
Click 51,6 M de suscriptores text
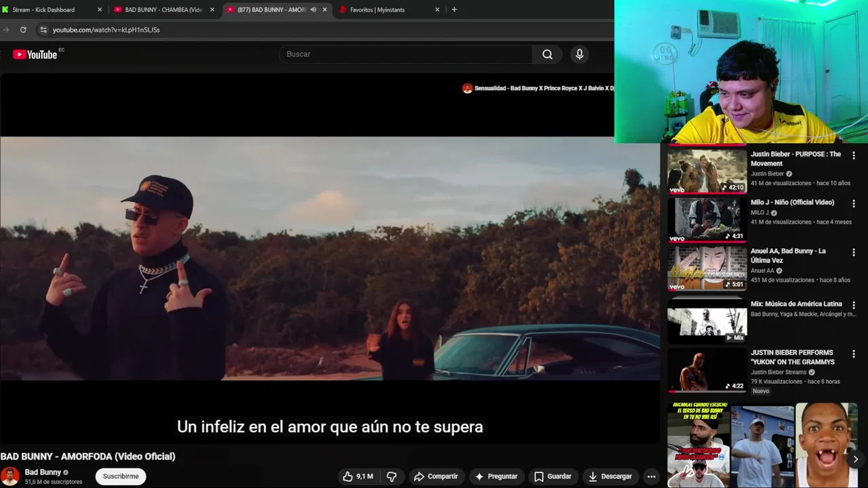(54, 482)
